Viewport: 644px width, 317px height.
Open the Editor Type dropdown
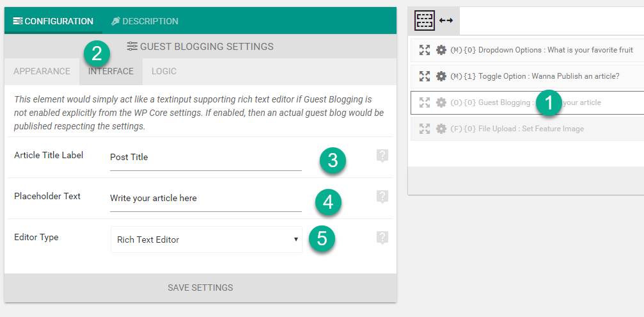coord(206,240)
